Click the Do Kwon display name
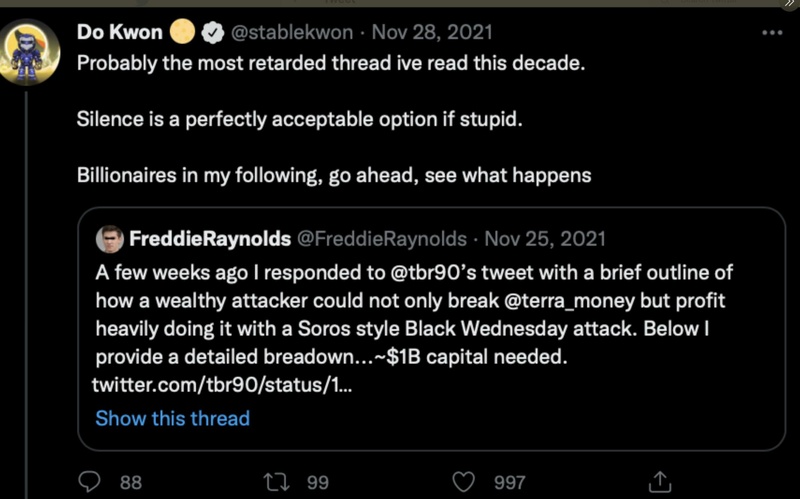 [x=119, y=33]
